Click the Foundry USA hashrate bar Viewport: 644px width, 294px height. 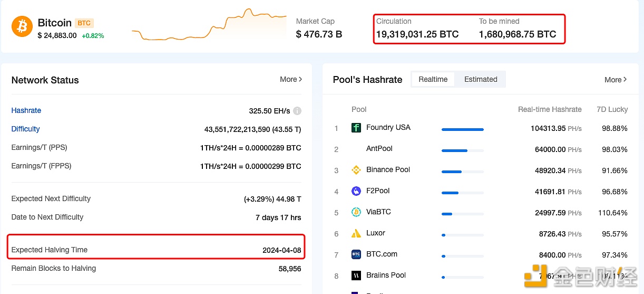(x=463, y=129)
